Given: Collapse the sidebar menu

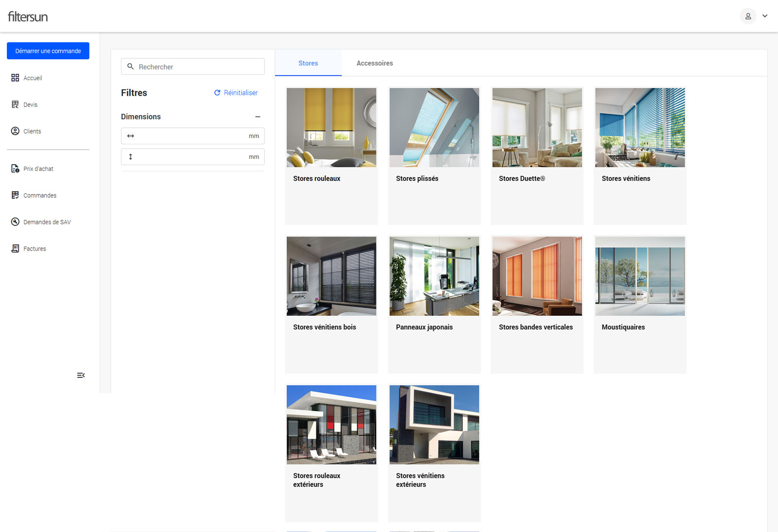Looking at the screenshot, I should click(x=81, y=375).
